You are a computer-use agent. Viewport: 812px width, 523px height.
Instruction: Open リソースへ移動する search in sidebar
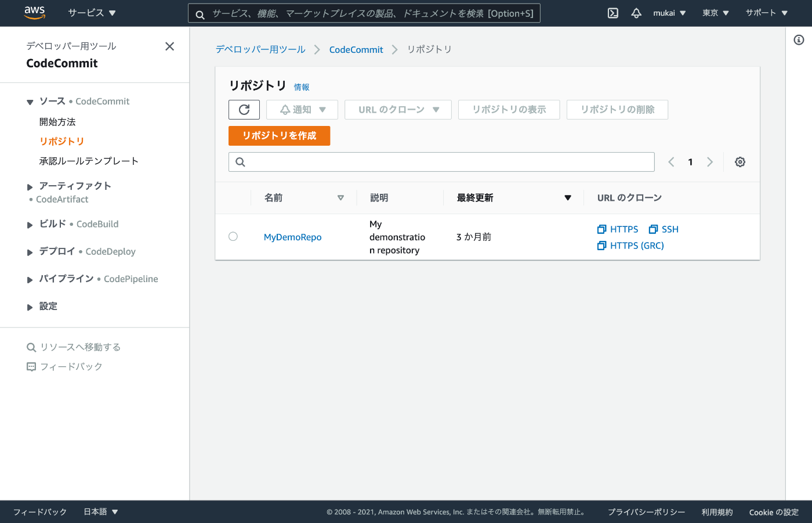click(x=74, y=347)
